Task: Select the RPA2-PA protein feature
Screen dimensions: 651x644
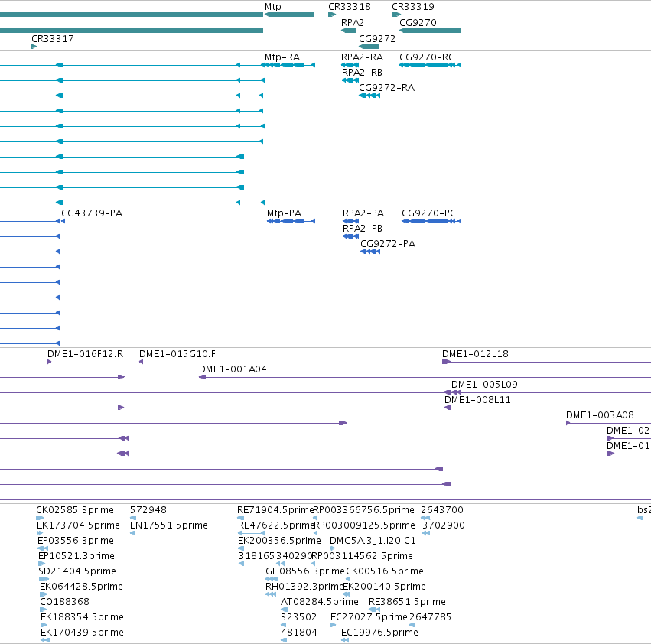Action: click(x=350, y=221)
